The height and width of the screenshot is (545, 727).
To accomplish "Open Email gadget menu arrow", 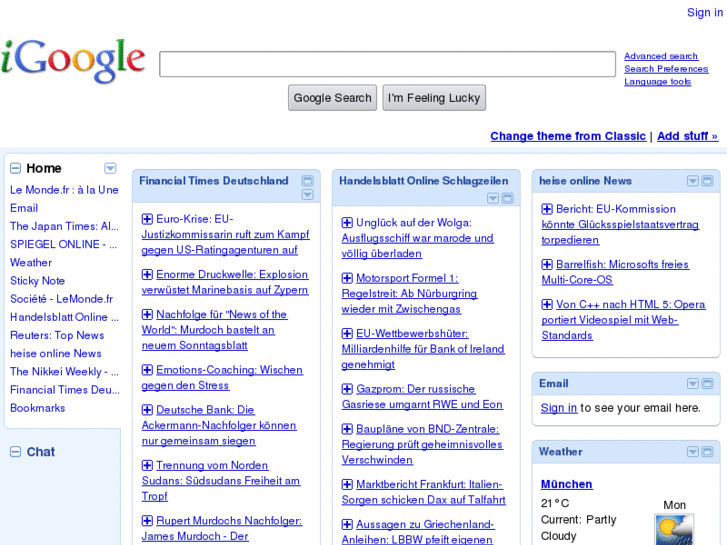I will pyautogui.click(x=693, y=384).
